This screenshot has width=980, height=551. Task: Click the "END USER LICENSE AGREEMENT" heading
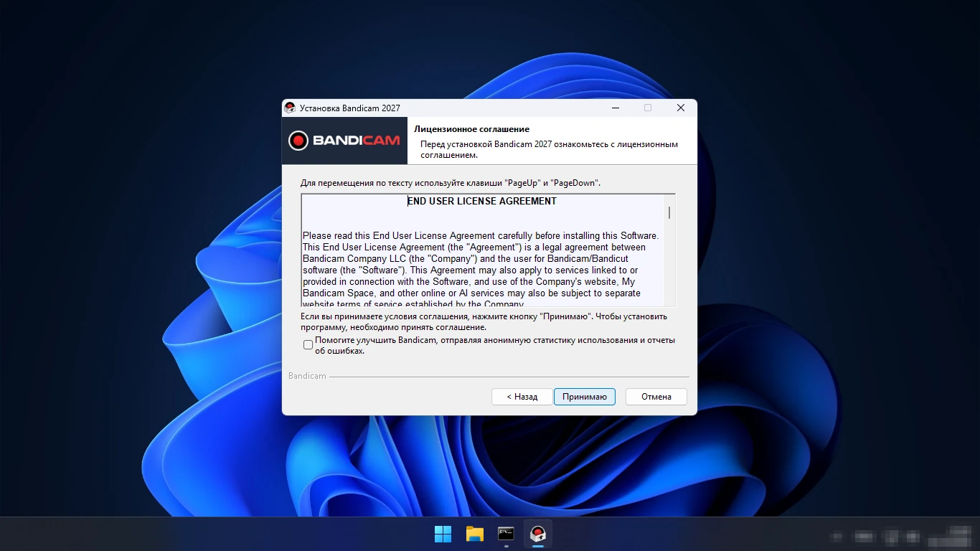pos(482,202)
